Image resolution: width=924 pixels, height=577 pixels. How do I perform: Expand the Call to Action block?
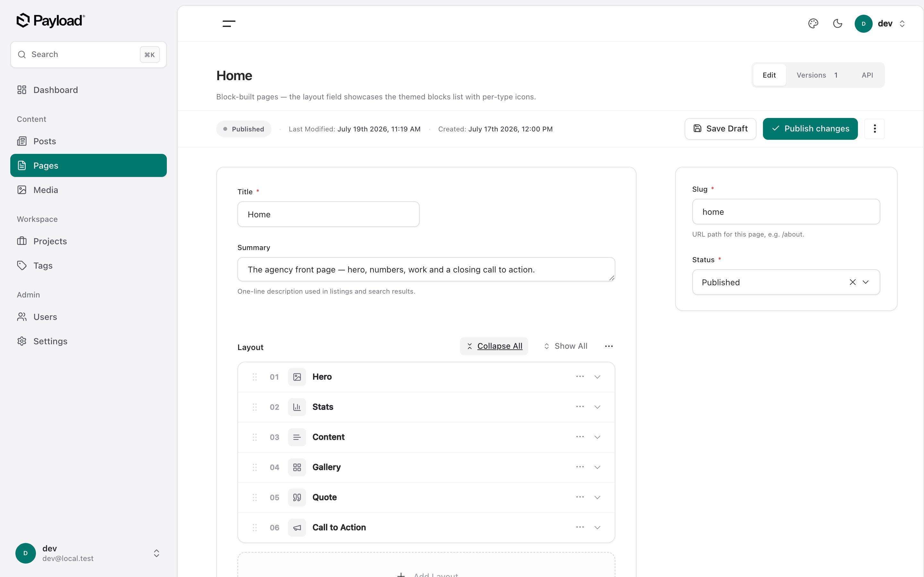click(x=597, y=528)
